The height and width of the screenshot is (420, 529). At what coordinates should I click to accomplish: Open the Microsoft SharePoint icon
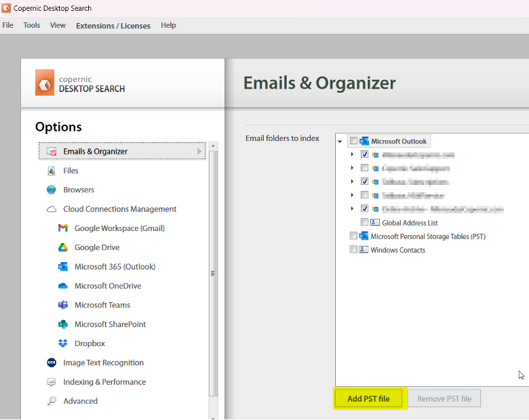(63, 324)
